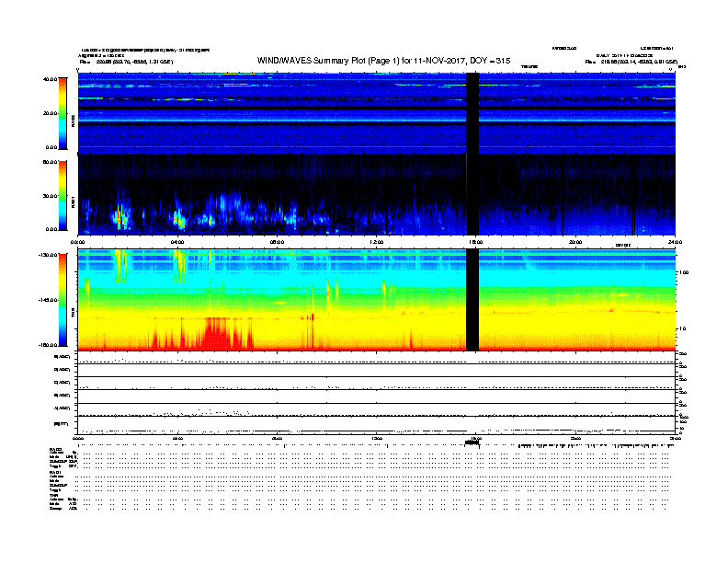Click the RAD1 color scale bar
728x563 pixels.
click(63, 196)
